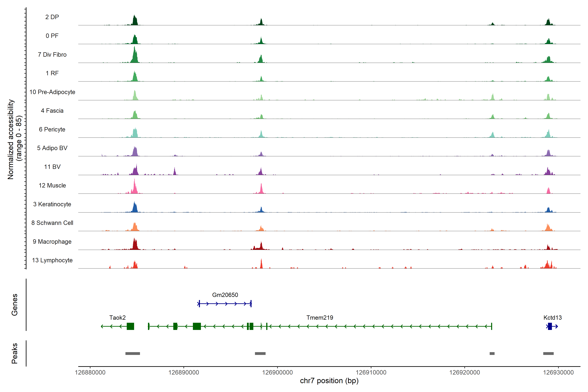Click the 9 Macrophage track label
588x392 pixels.
[52, 242]
